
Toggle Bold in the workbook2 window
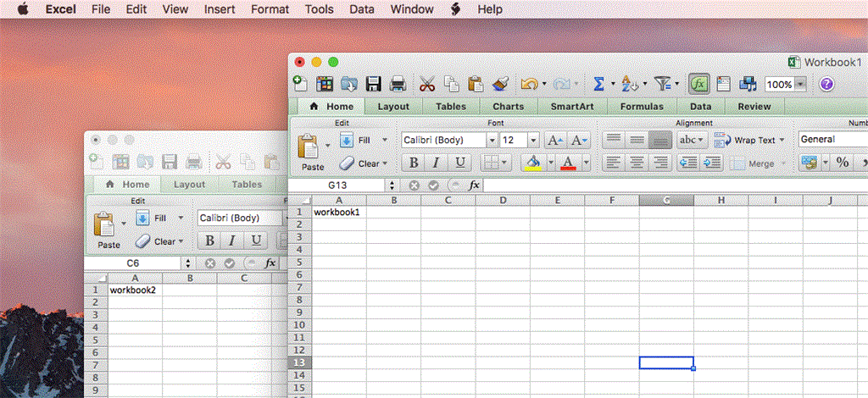point(209,240)
